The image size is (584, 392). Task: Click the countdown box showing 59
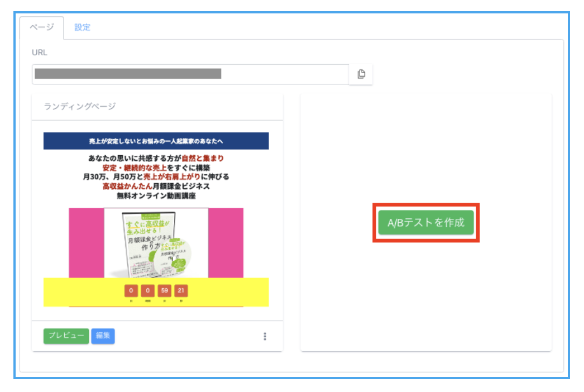pyautogui.click(x=165, y=291)
